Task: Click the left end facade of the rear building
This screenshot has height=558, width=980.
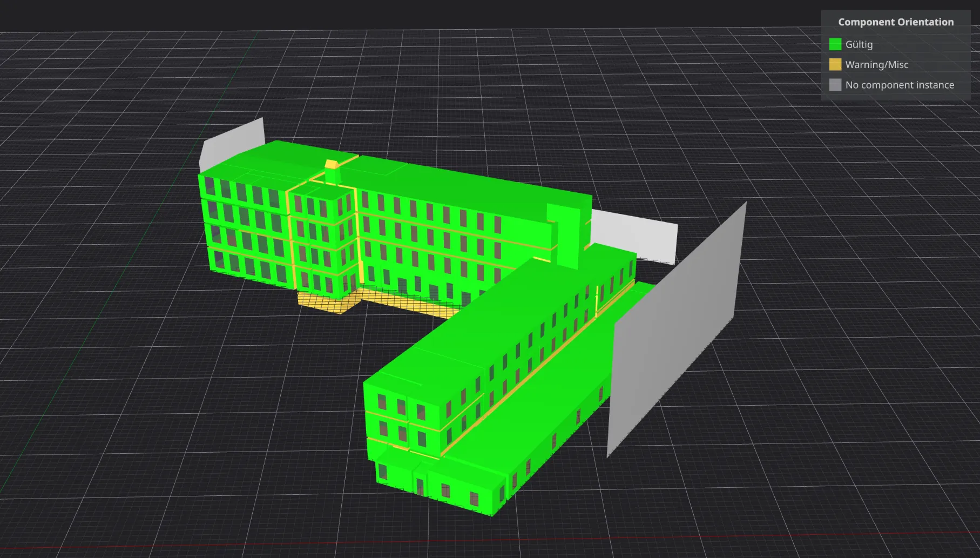Action: pos(243,227)
